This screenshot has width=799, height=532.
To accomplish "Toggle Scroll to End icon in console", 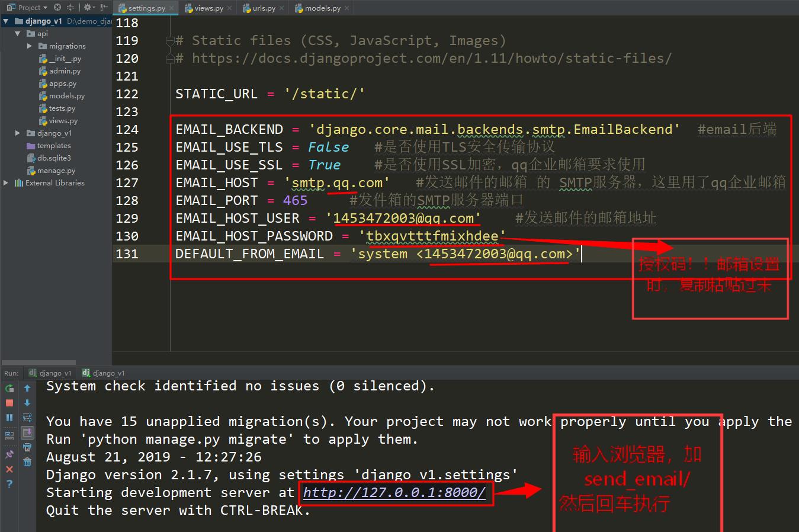I will (x=27, y=433).
